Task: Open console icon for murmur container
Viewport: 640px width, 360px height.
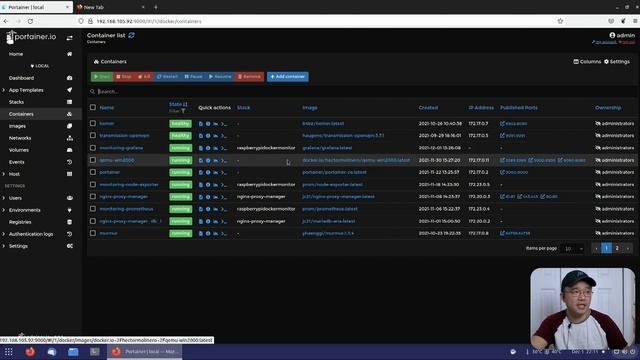Action: (x=223, y=233)
